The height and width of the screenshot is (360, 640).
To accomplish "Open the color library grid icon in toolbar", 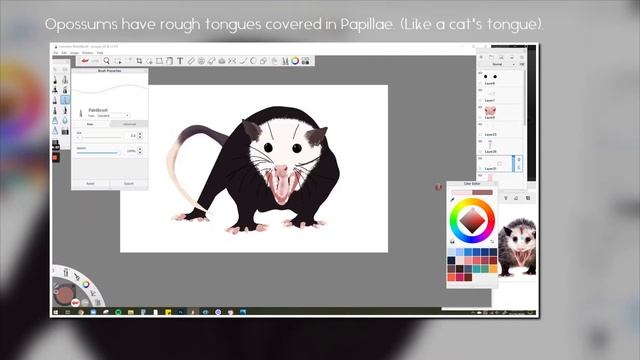I will point(305,61).
